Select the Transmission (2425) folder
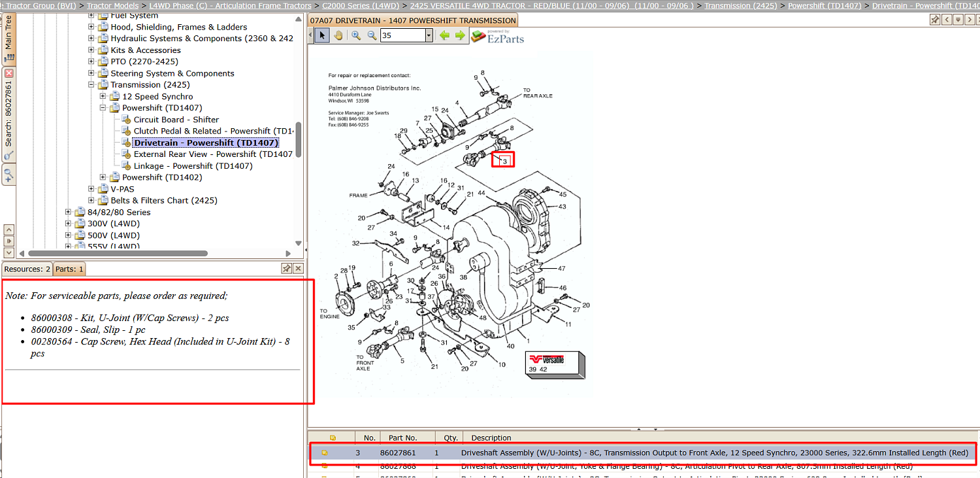 pos(150,85)
